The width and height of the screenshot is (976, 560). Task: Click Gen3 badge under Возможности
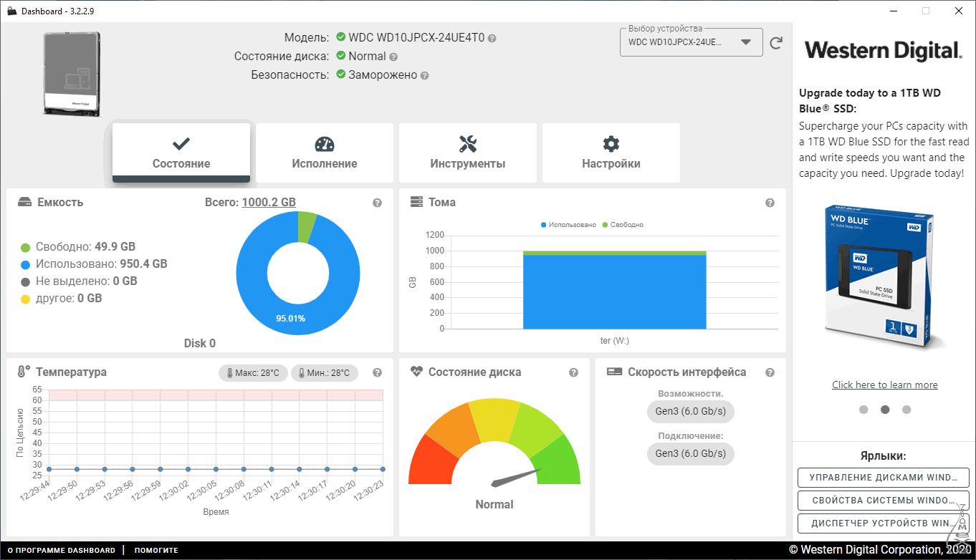click(x=691, y=412)
